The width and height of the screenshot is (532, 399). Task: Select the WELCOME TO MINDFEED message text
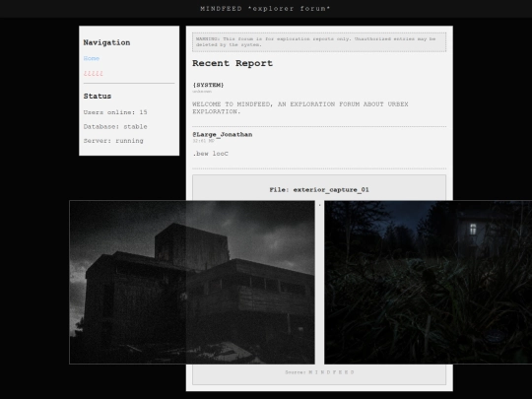coord(300,108)
